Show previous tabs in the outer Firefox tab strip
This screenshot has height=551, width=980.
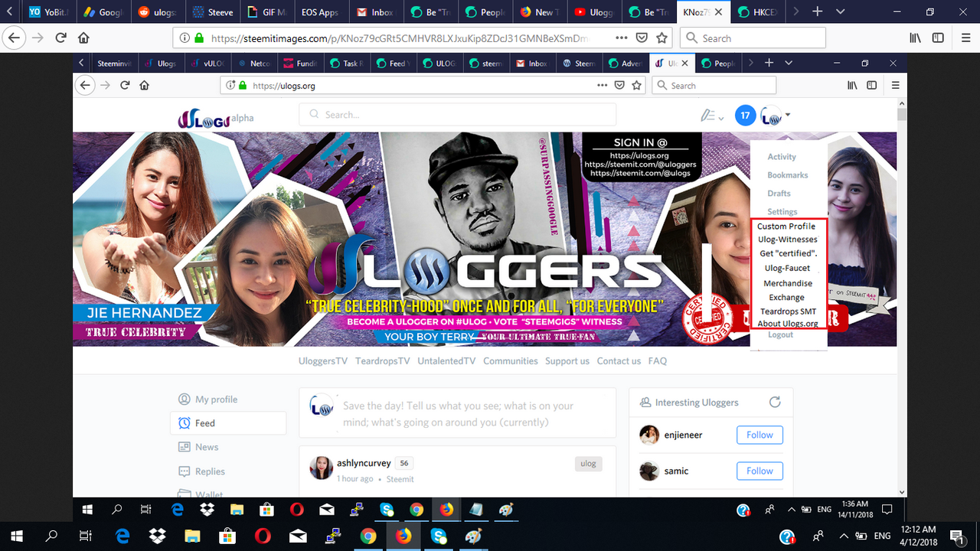point(10,11)
